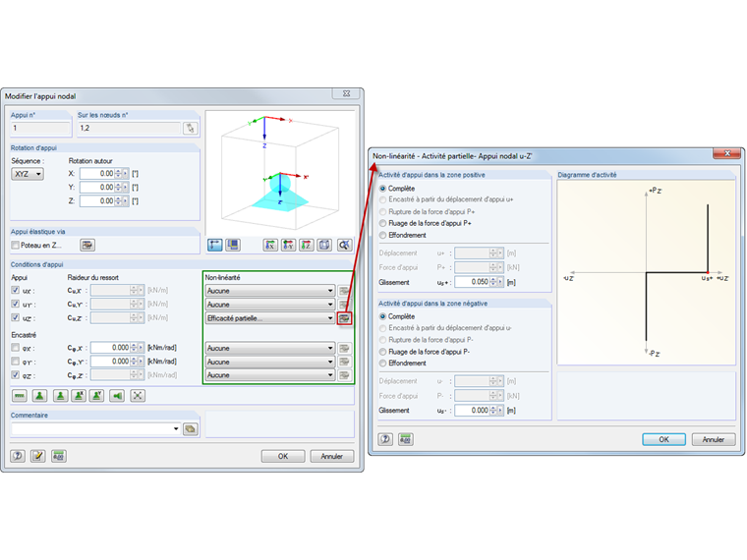Select the second support preset icon
This screenshot has height=560, width=747.
39,396
